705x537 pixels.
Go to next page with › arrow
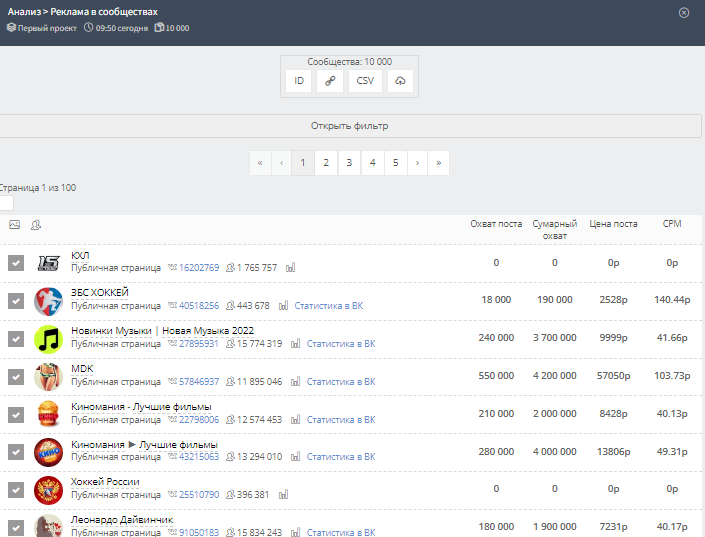pos(417,163)
